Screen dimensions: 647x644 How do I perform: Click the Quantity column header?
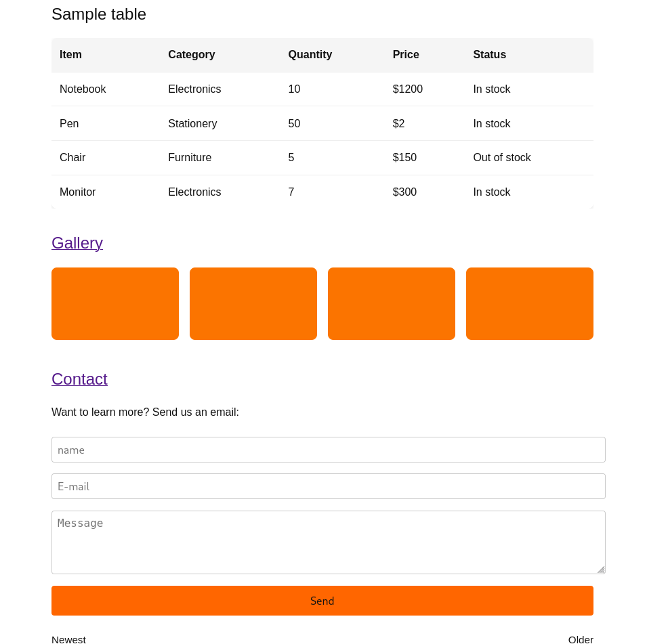pyautogui.click(x=310, y=54)
